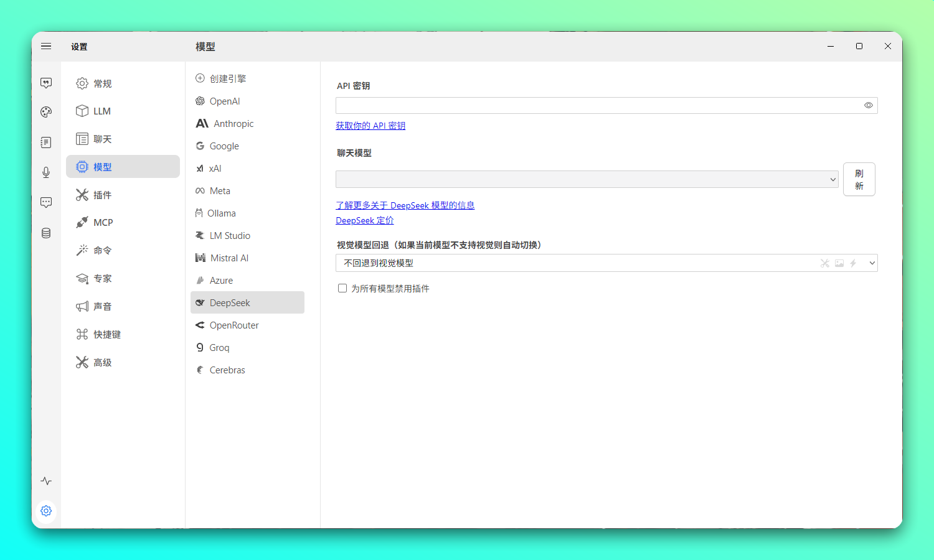Toggle 为所有模型禁用插件 checkbox
934x560 pixels.
342,288
